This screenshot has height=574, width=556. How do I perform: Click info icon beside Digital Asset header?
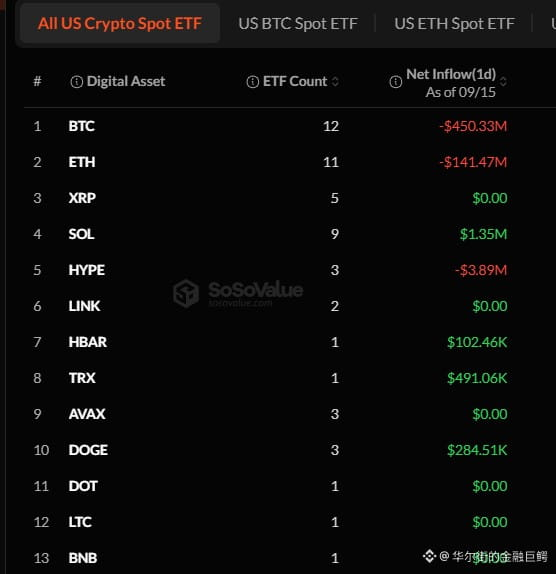coord(77,82)
